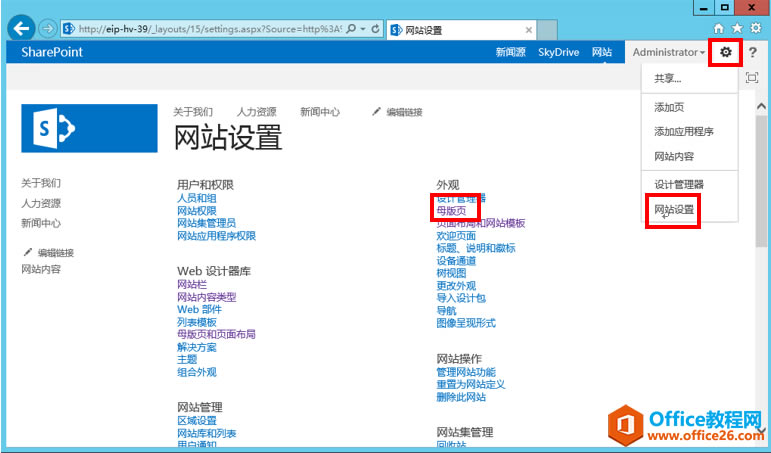Click the SharePoint brand text
771x453 pixels.
52,52
